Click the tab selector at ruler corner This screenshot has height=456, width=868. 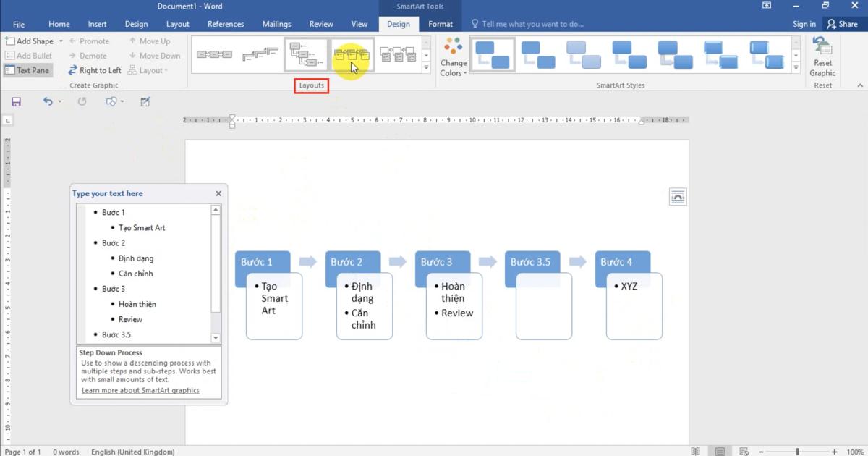coord(8,120)
